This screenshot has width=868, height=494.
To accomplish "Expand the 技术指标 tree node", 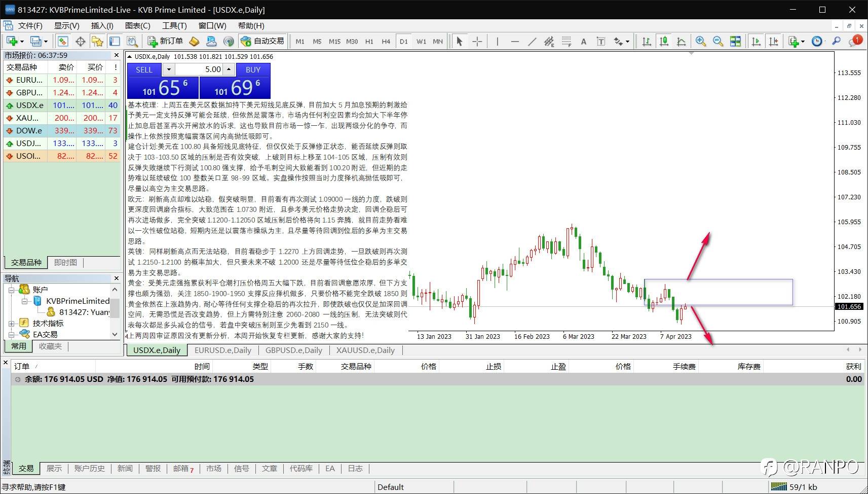I will [x=11, y=323].
